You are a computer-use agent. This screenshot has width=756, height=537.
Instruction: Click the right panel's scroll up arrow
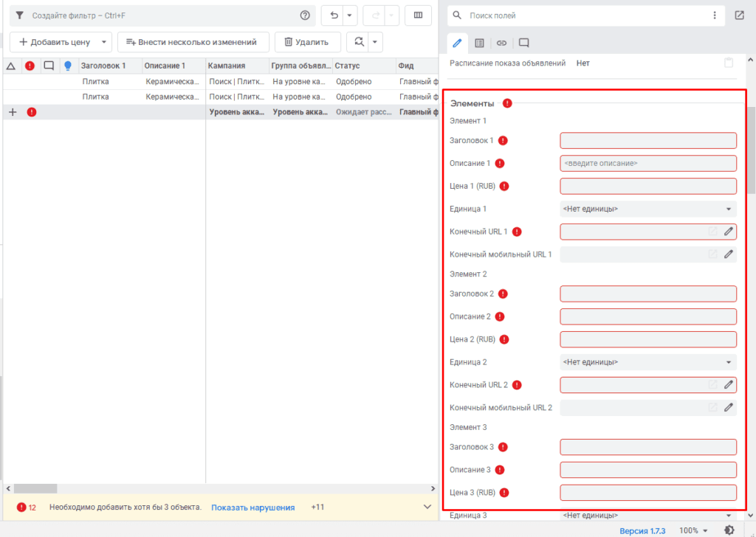pos(750,60)
